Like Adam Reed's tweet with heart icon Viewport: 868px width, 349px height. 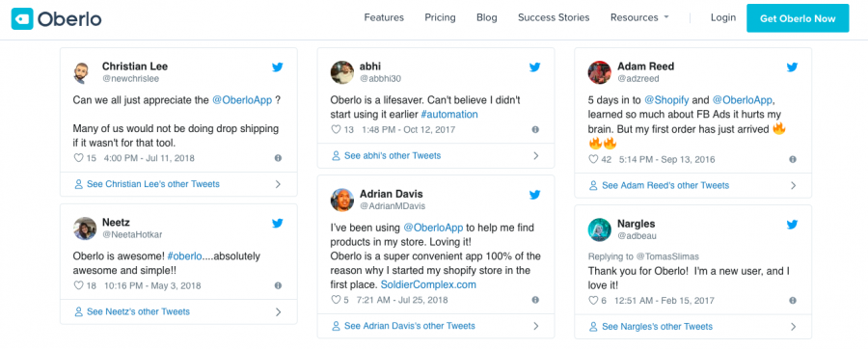[593, 159]
